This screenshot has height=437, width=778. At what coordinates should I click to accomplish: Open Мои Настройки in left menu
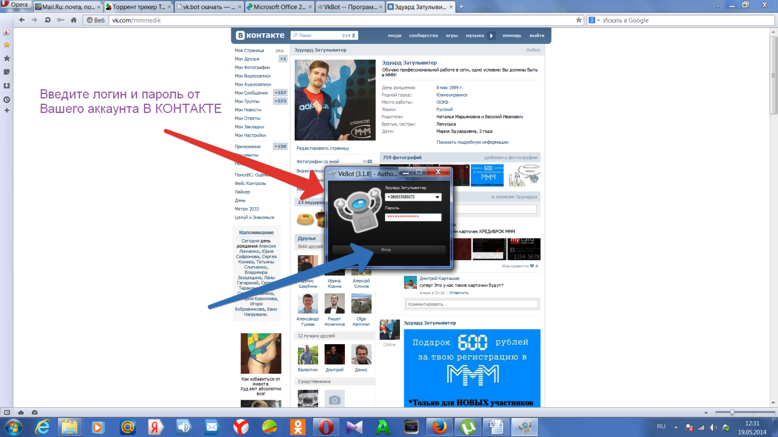(x=250, y=135)
